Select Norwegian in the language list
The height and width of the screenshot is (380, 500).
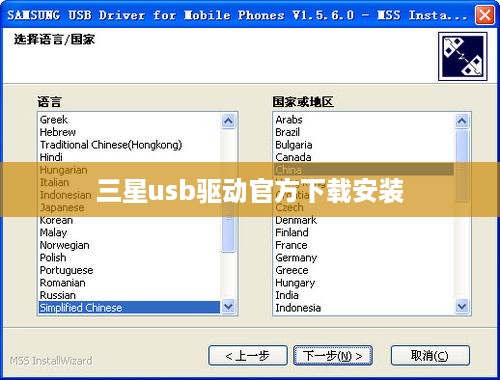pyautogui.click(x=129, y=245)
